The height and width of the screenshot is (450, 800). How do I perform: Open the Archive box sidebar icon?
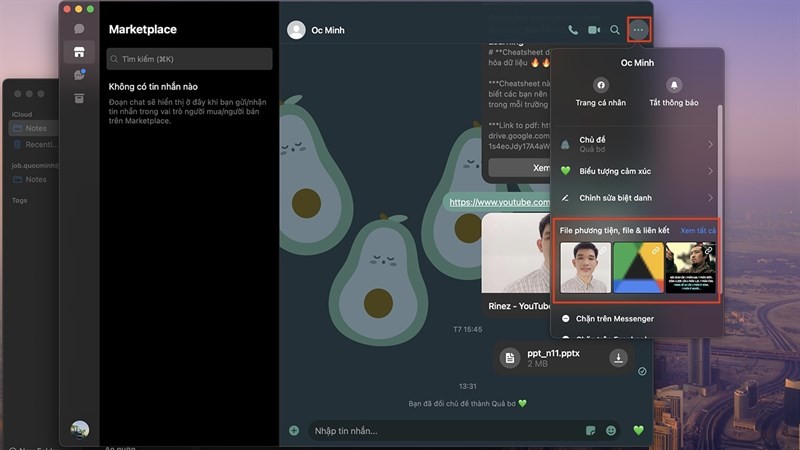(x=79, y=98)
